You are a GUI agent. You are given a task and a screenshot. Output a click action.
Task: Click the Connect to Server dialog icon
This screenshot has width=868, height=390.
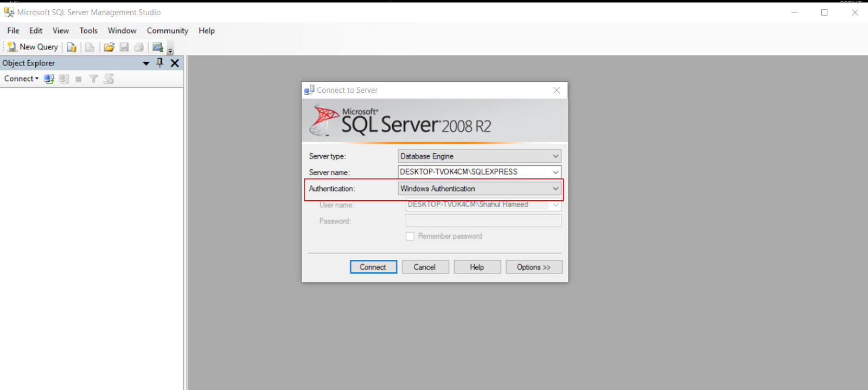point(309,90)
